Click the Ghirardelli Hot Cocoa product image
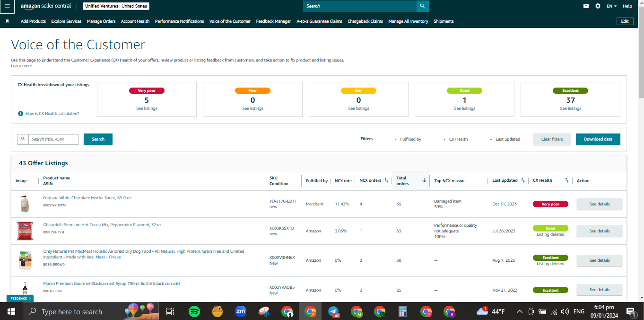This screenshot has width=644, height=320. coord(25,231)
